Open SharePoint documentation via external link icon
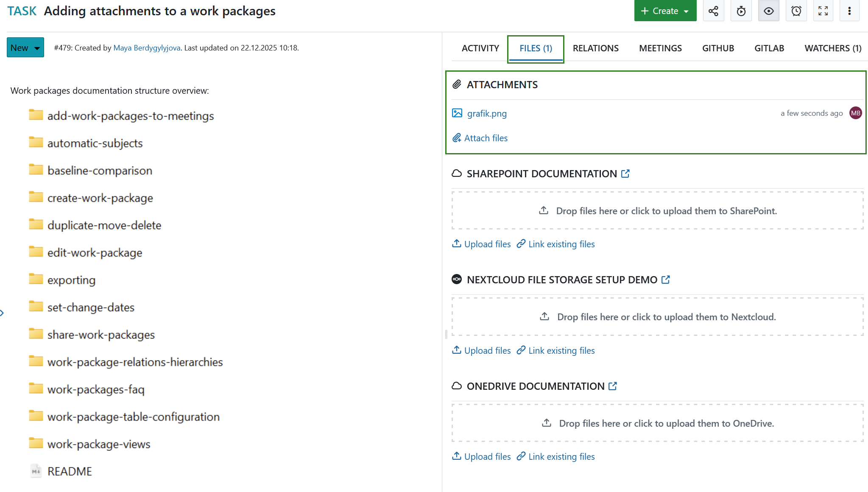868x492 pixels. pos(626,173)
